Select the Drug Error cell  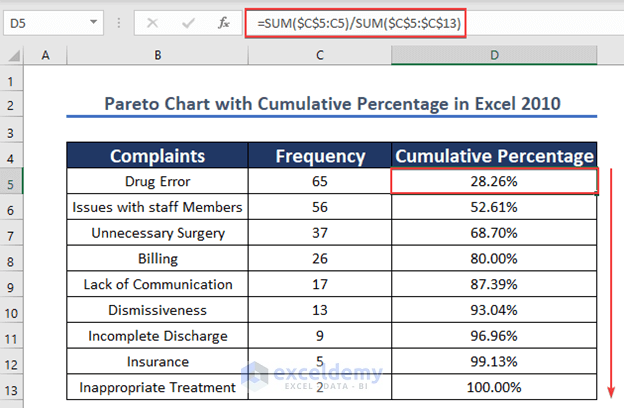coord(157,181)
